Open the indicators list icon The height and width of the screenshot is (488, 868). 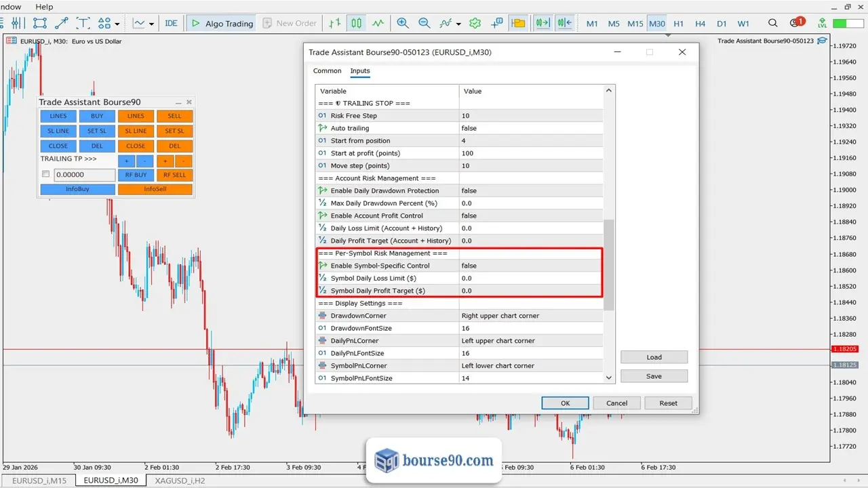(446, 23)
